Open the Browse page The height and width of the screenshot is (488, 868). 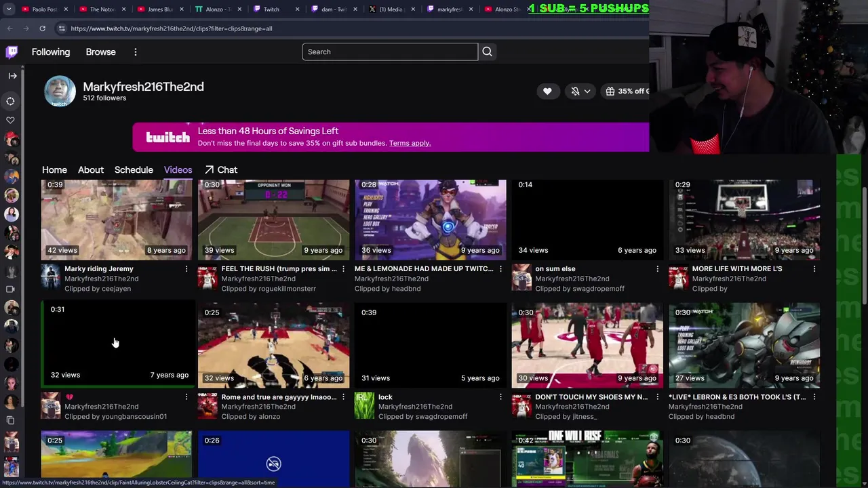pyautogui.click(x=101, y=52)
